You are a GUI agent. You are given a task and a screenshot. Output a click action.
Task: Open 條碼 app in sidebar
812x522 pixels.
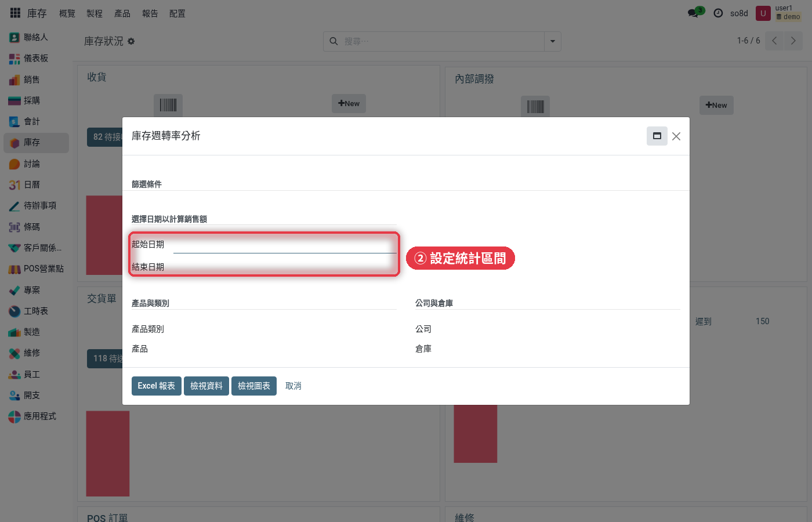[x=36, y=227]
